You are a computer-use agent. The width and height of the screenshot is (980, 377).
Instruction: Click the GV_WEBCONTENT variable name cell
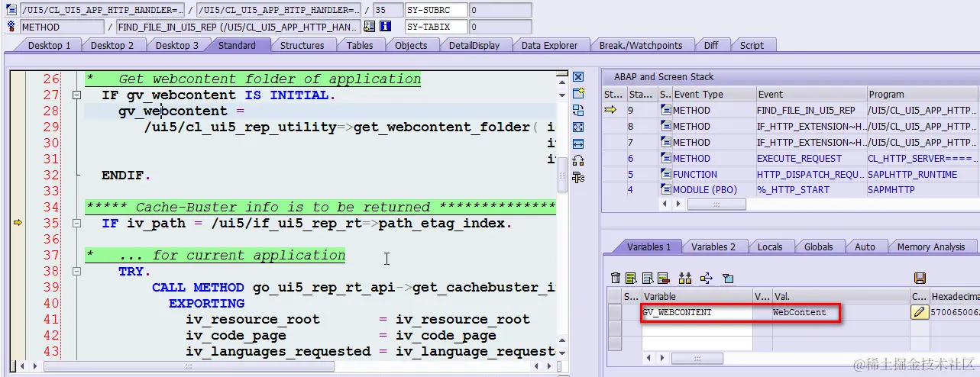click(x=697, y=312)
